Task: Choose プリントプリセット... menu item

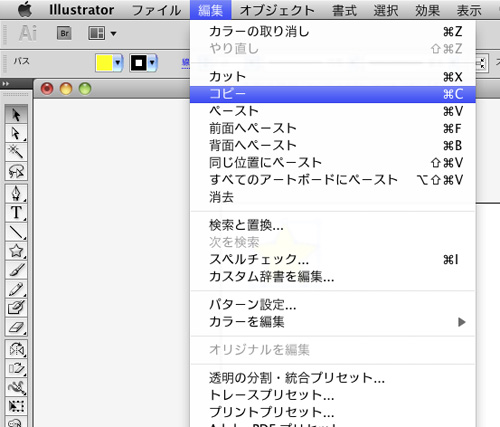Action: click(x=333, y=412)
